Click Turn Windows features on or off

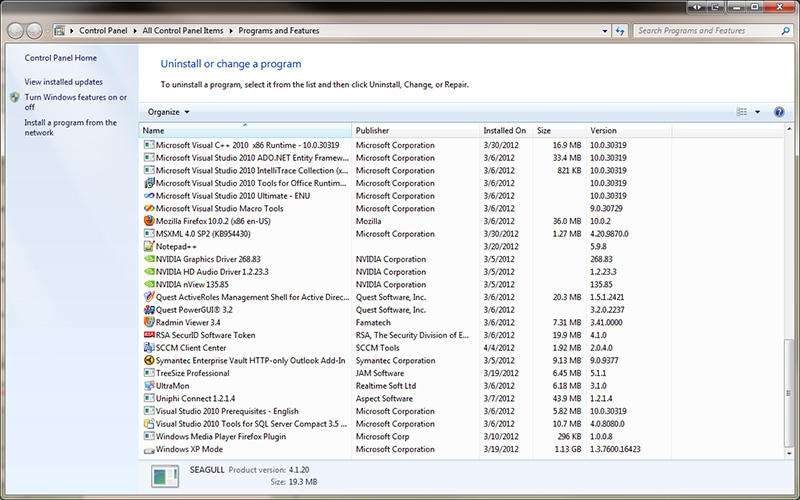click(75, 102)
